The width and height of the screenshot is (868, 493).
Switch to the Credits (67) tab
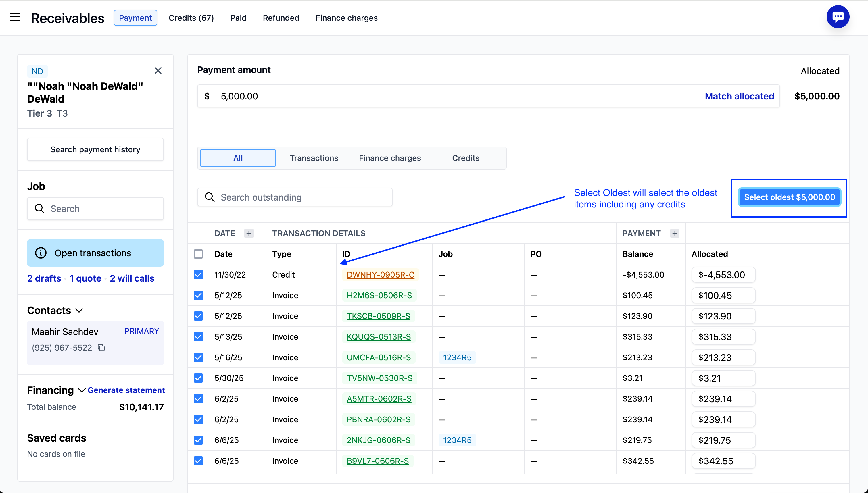coord(191,18)
